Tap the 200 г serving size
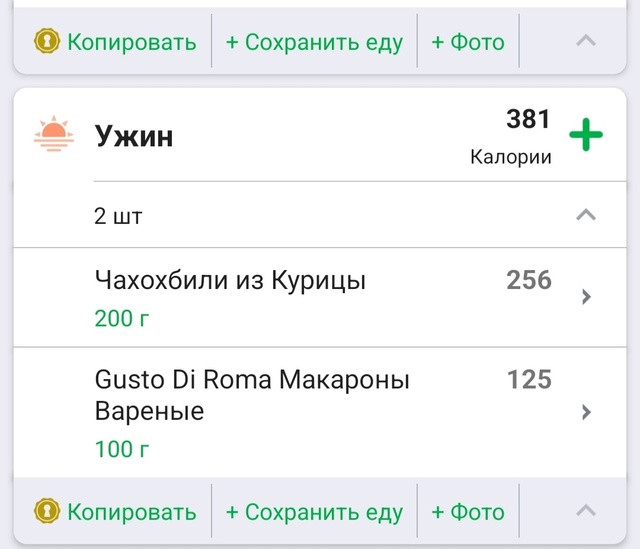Image resolution: width=640 pixels, height=549 pixels. pyautogui.click(x=122, y=319)
